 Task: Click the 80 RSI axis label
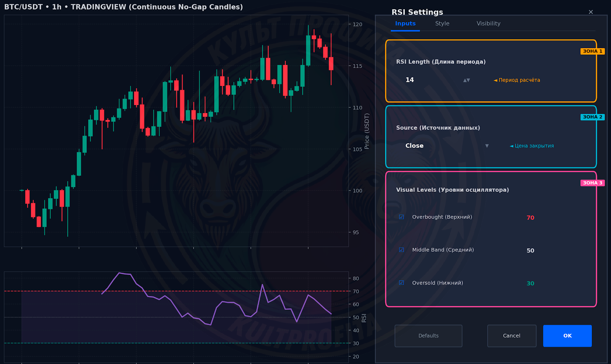click(356, 278)
